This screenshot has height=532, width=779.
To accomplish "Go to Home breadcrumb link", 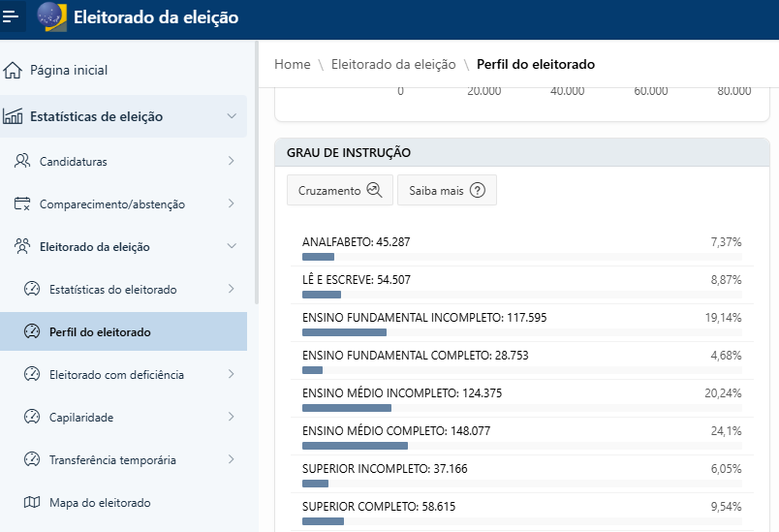I will pos(293,64).
